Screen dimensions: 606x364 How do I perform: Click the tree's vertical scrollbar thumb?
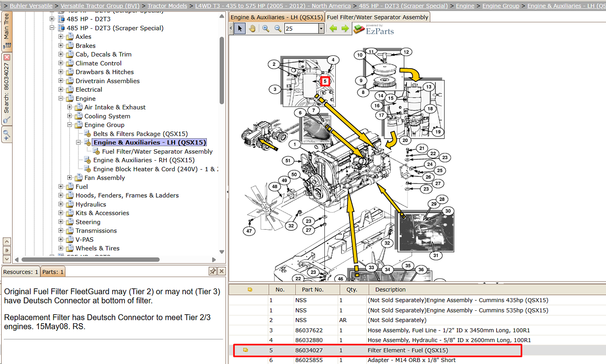[x=222, y=71]
